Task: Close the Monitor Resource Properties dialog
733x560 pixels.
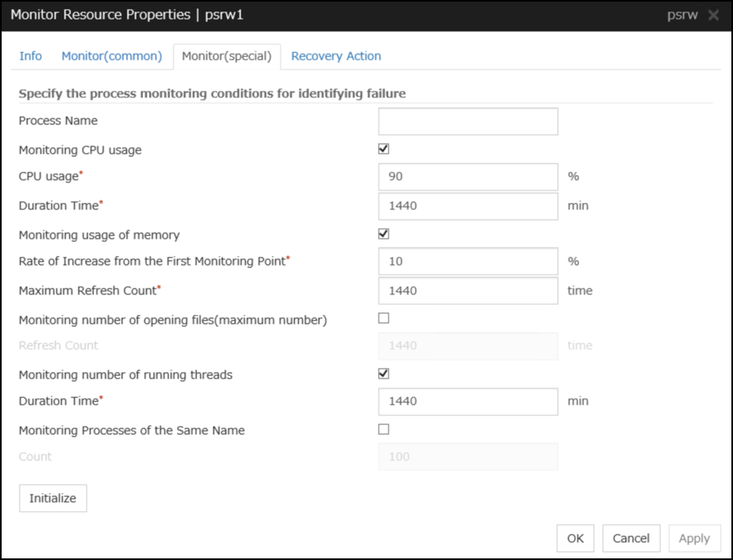Action: pyautogui.click(x=714, y=16)
